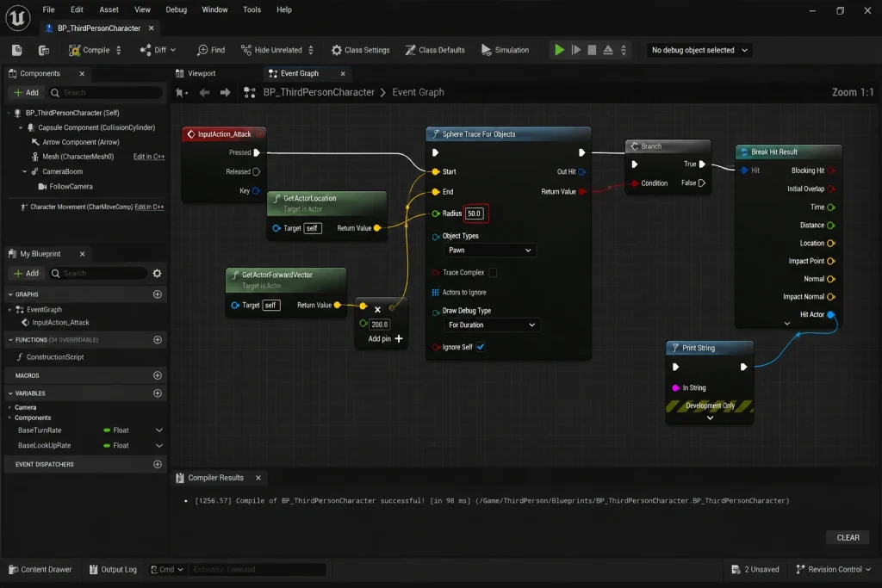Open the Asset menu
This screenshot has width=882, height=588.
coord(109,9)
